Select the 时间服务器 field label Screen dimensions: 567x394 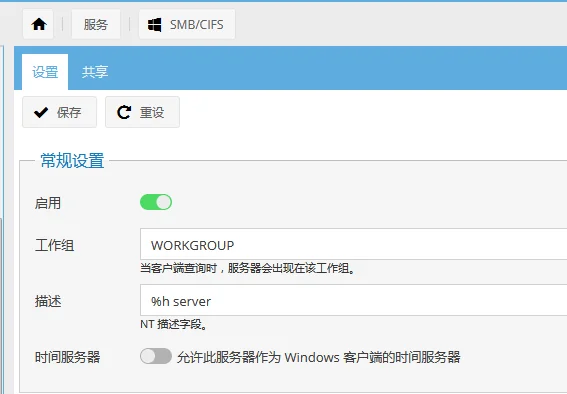[67, 357]
